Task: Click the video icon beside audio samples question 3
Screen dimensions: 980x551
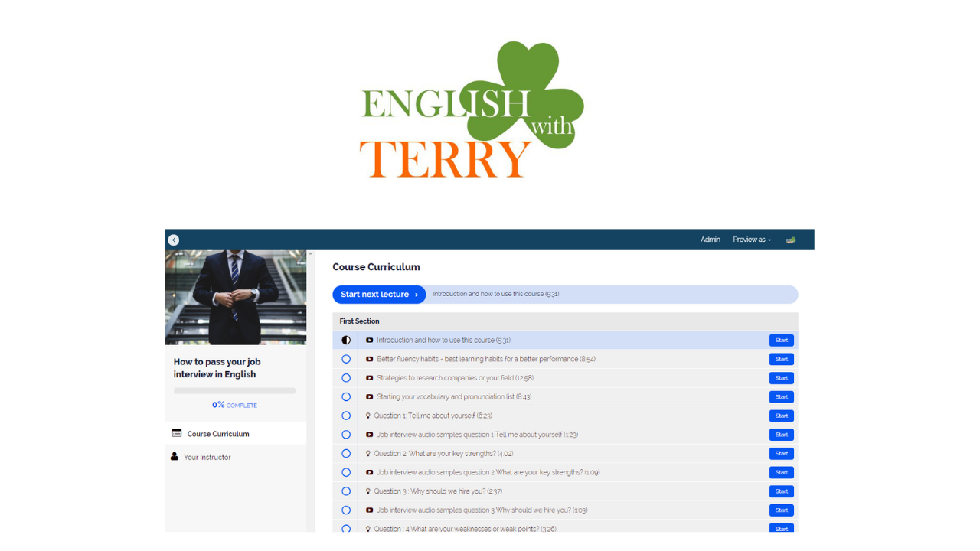Action: [x=370, y=510]
